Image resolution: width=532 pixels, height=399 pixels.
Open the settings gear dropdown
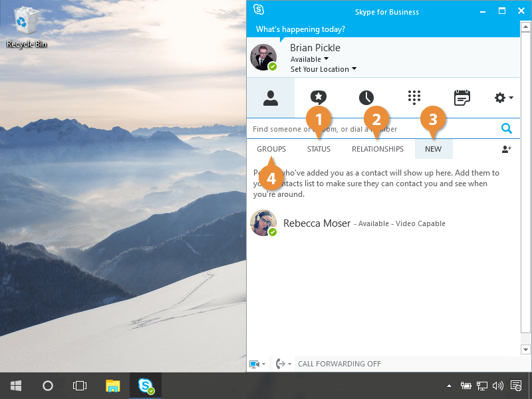(x=503, y=98)
